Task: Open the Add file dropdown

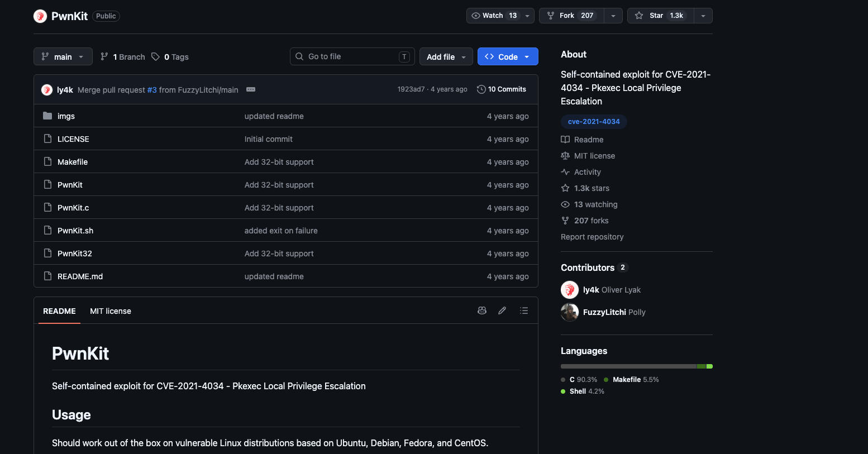Action: pos(446,56)
